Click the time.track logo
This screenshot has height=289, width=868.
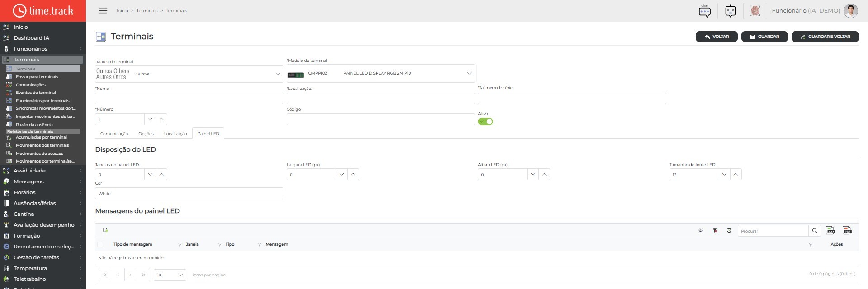43,11
